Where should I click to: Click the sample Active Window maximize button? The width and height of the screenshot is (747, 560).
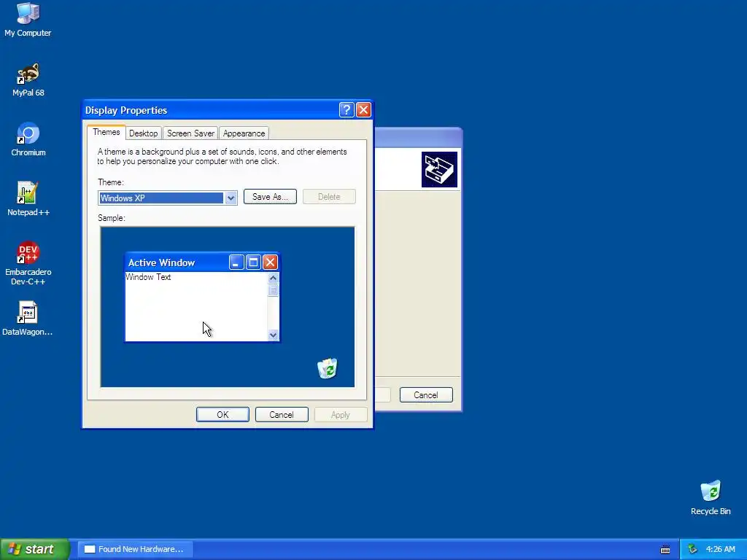(253, 262)
